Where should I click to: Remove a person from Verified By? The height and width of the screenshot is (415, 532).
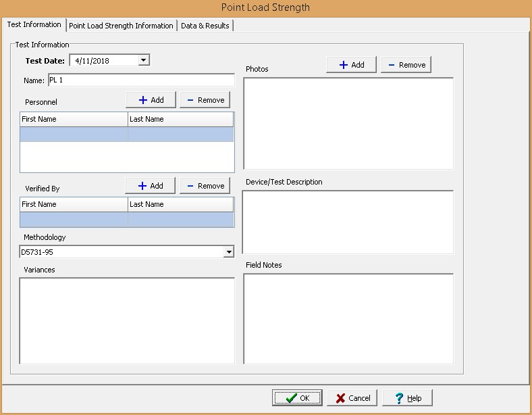pyautogui.click(x=205, y=186)
